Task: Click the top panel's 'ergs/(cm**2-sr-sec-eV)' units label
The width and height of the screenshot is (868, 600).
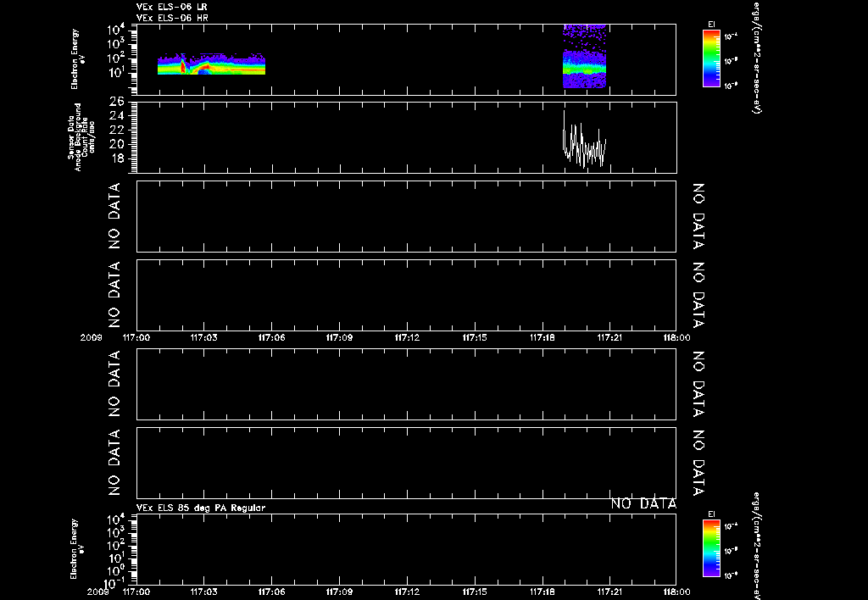Action: point(756,58)
